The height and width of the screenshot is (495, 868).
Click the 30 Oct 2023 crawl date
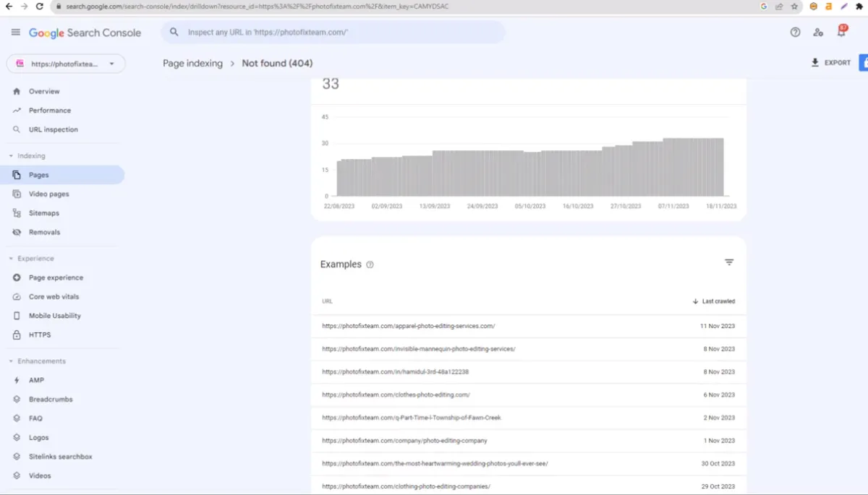[718, 464]
